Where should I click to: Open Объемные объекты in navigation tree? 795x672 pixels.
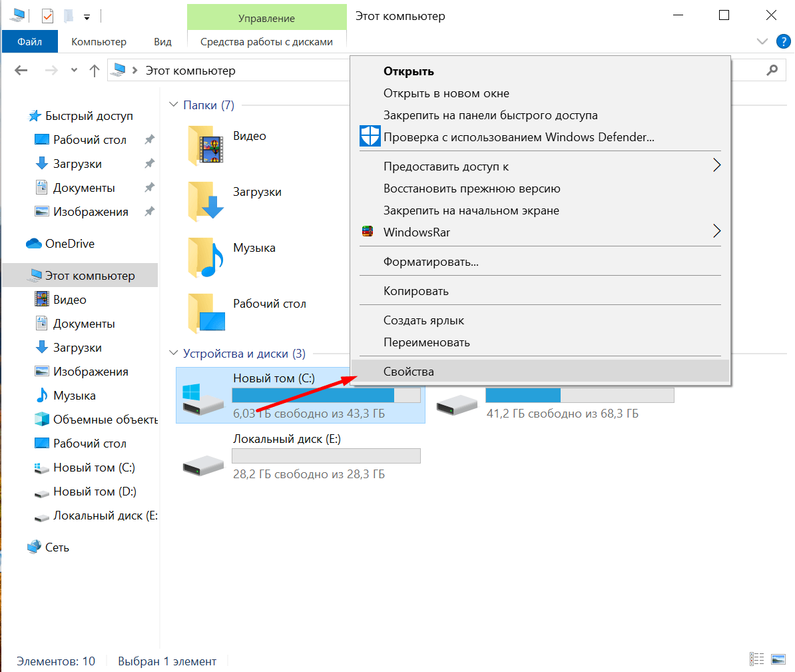105,420
